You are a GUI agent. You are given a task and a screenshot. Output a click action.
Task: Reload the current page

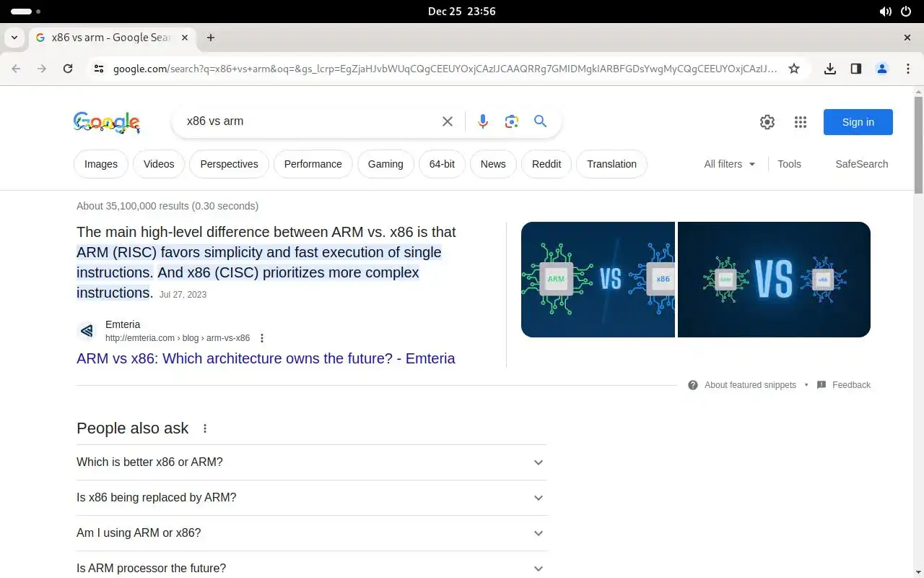coord(68,69)
